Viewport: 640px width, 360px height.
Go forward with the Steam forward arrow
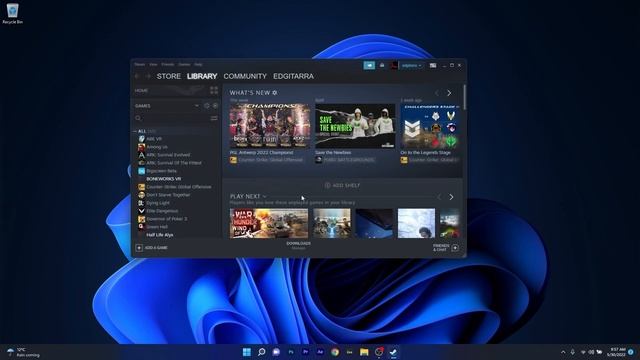pos(148,76)
